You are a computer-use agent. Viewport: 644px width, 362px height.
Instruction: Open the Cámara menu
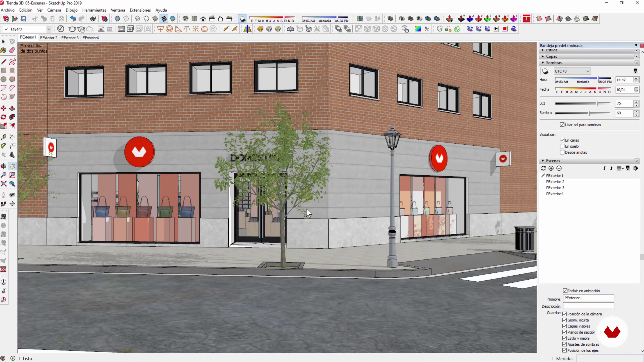[54, 10]
